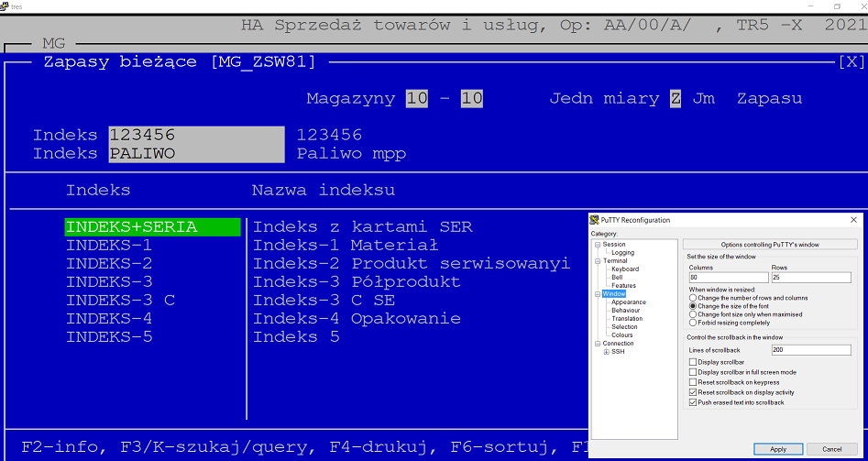
Task: Select the INDEKS-3 C row
Action: pyautogui.click(x=120, y=301)
